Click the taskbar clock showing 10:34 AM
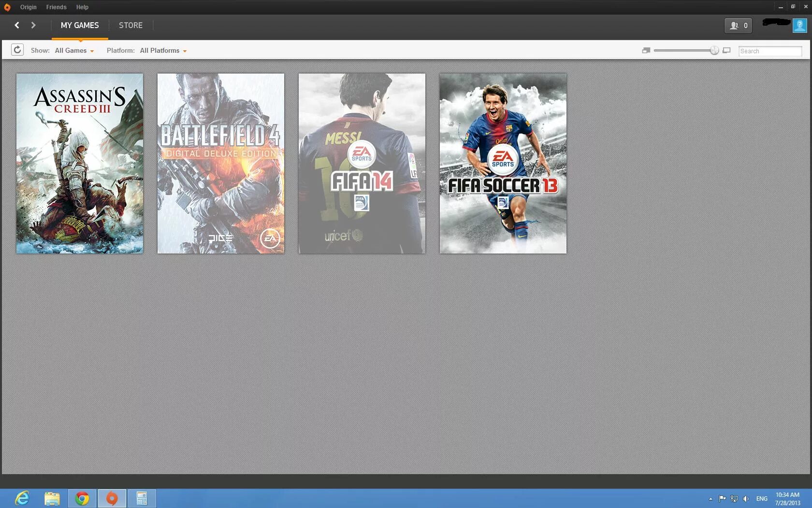Viewport: 812px width, 508px height. 787,499
